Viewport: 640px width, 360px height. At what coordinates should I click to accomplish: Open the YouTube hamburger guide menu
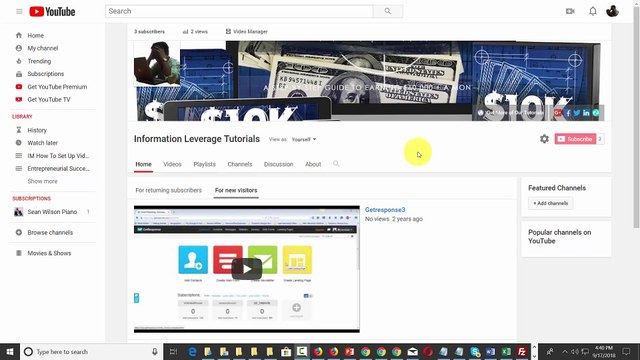[x=19, y=11]
